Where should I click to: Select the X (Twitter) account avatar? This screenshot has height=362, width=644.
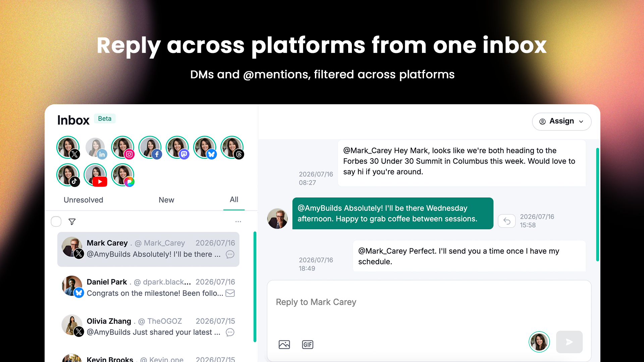click(x=68, y=147)
